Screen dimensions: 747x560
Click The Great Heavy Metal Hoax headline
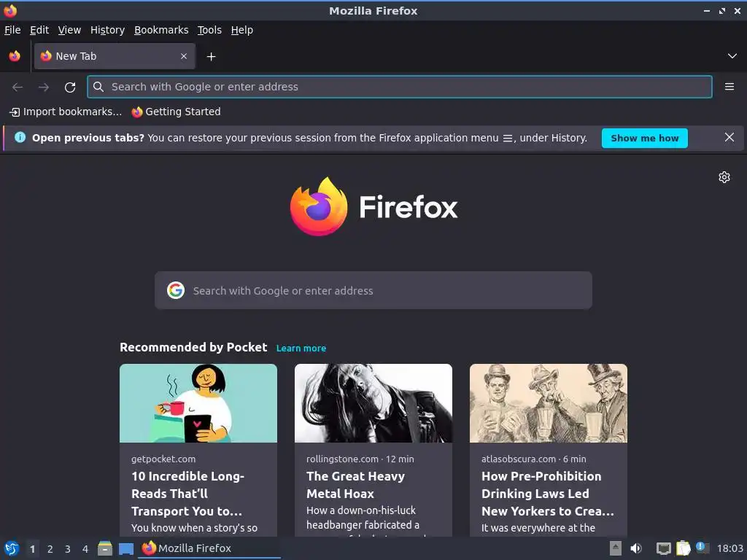(x=356, y=485)
